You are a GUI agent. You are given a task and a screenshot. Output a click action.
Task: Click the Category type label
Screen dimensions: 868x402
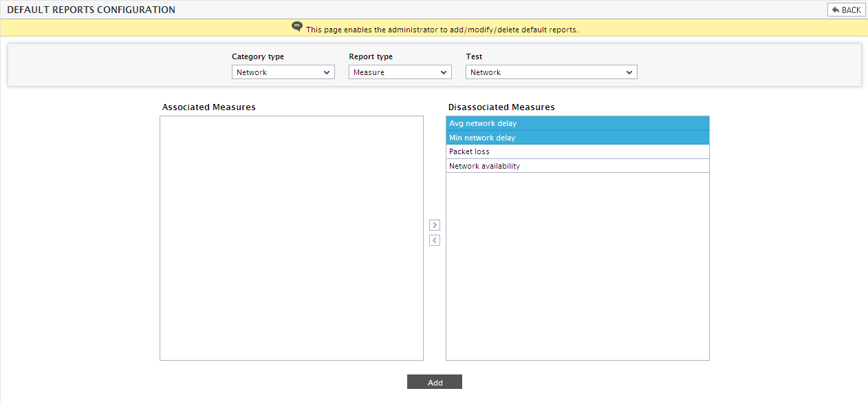pyautogui.click(x=258, y=56)
